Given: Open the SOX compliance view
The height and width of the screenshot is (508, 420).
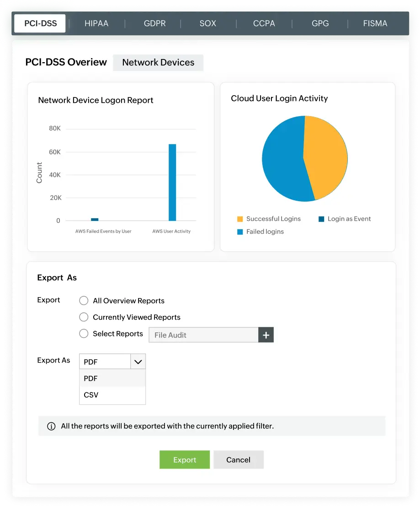Looking at the screenshot, I should coord(208,23).
